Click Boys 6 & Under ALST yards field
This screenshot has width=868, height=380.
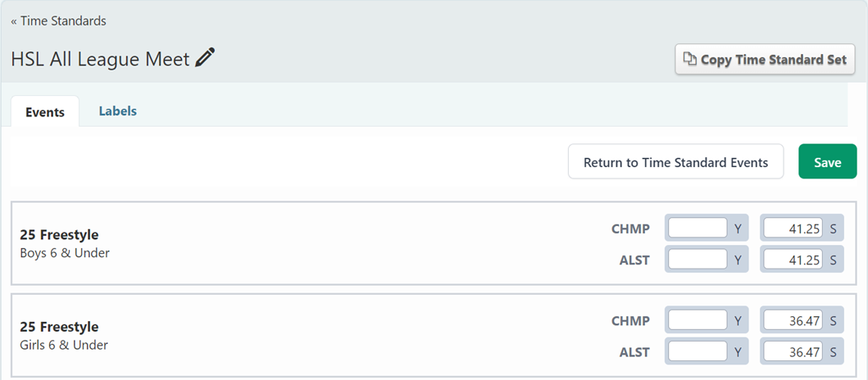(697, 260)
